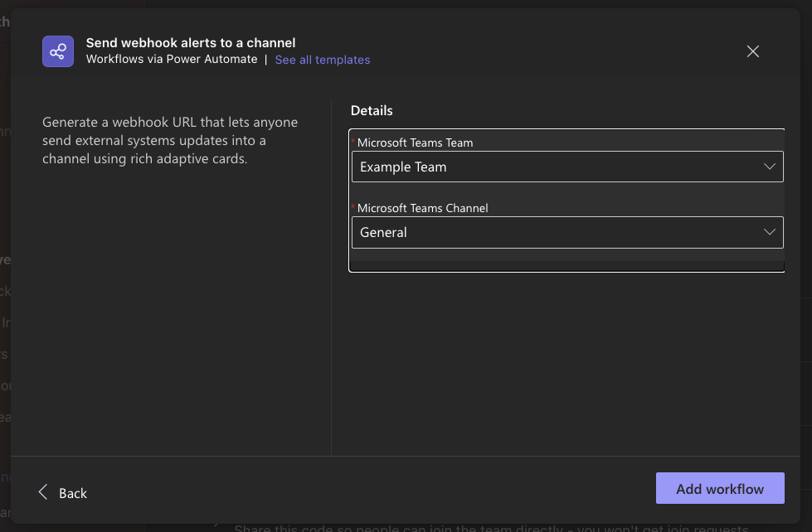Expand the Microsoft Teams Channel selector

(x=567, y=232)
